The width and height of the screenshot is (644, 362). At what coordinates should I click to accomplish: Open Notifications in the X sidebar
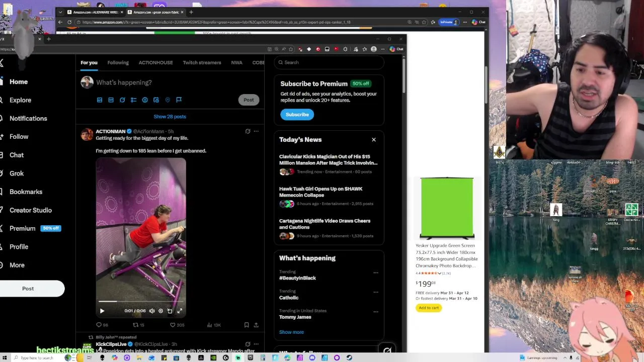coord(28,118)
